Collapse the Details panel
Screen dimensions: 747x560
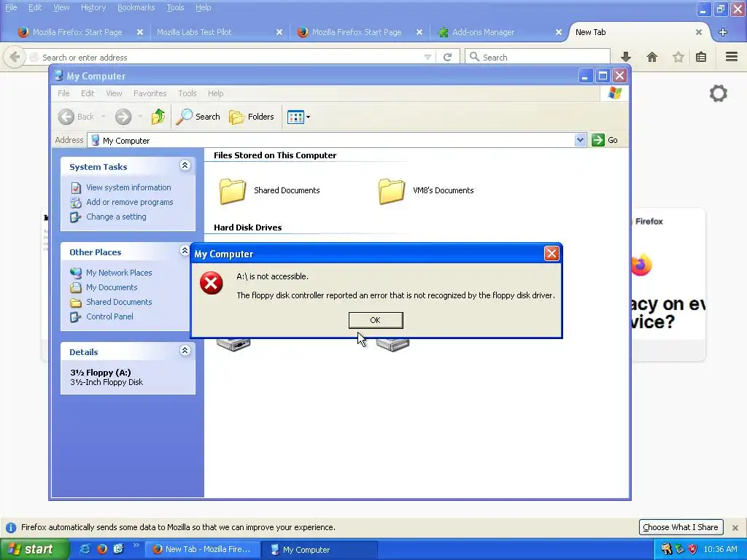point(185,351)
